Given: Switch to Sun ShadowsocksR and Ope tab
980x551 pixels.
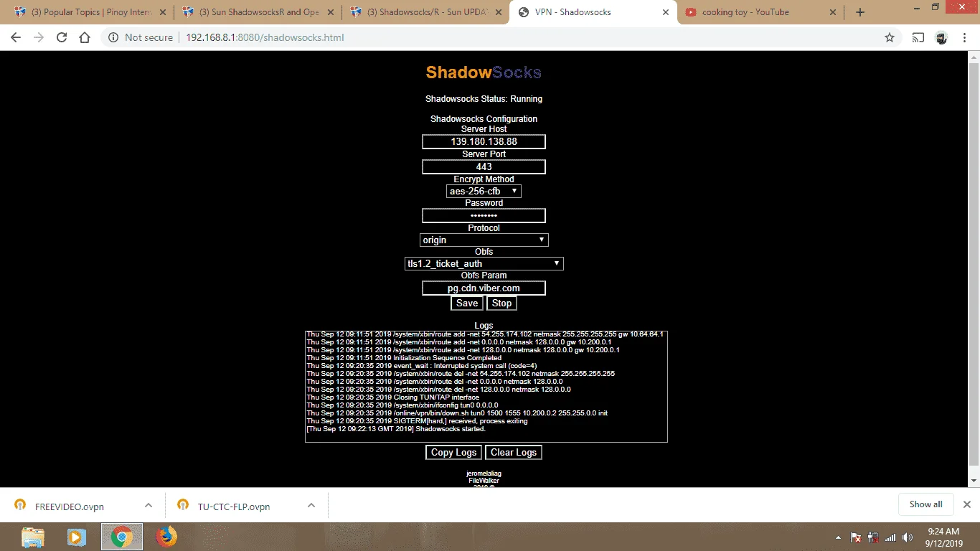Looking at the screenshot, I should [258, 12].
